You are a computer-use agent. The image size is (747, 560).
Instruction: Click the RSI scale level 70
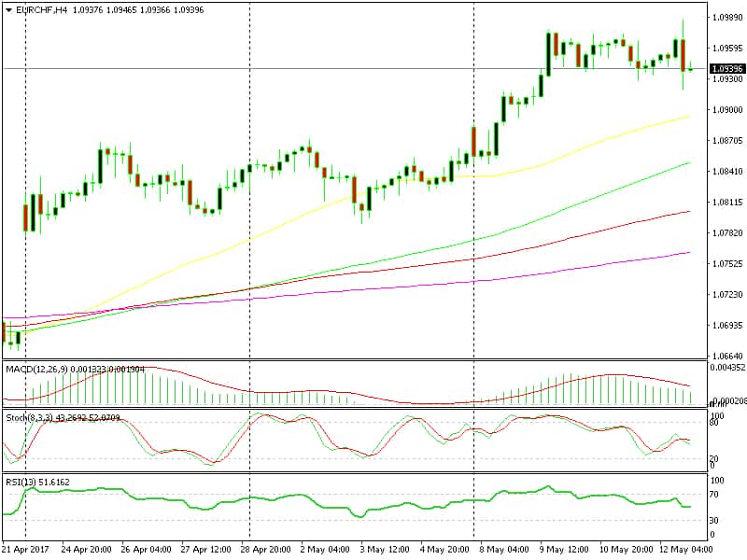pos(713,495)
